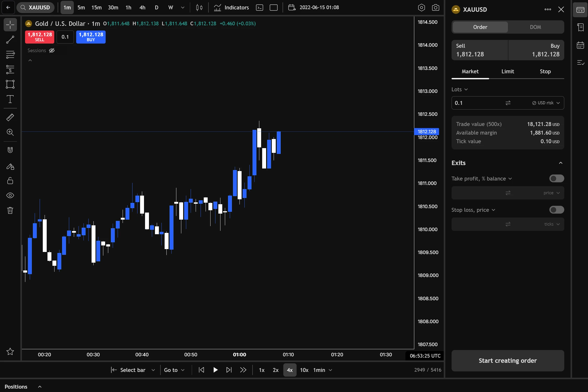
Task: Click the trash remove-drawings icon
Action: point(10,210)
